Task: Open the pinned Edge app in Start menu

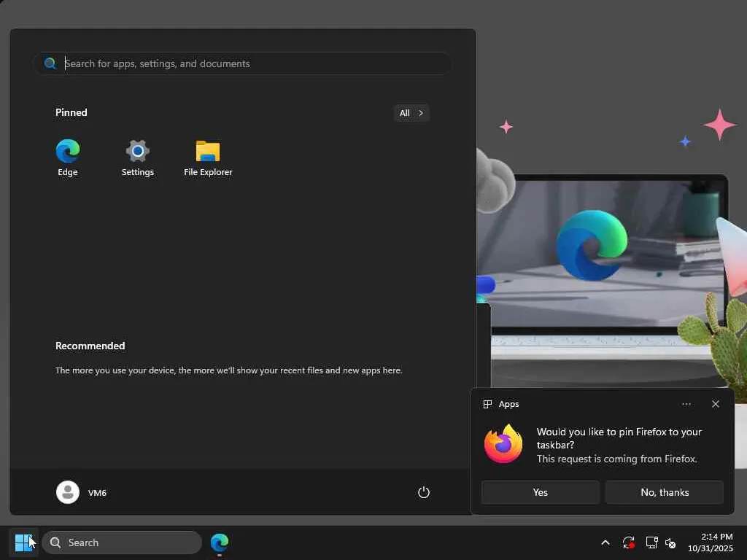Action: pyautogui.click(x=68, y=158)
